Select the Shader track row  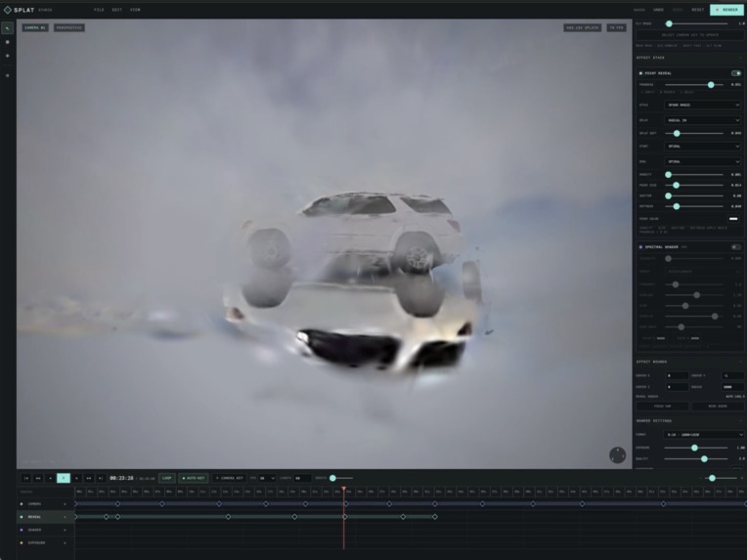coord(46,530)
